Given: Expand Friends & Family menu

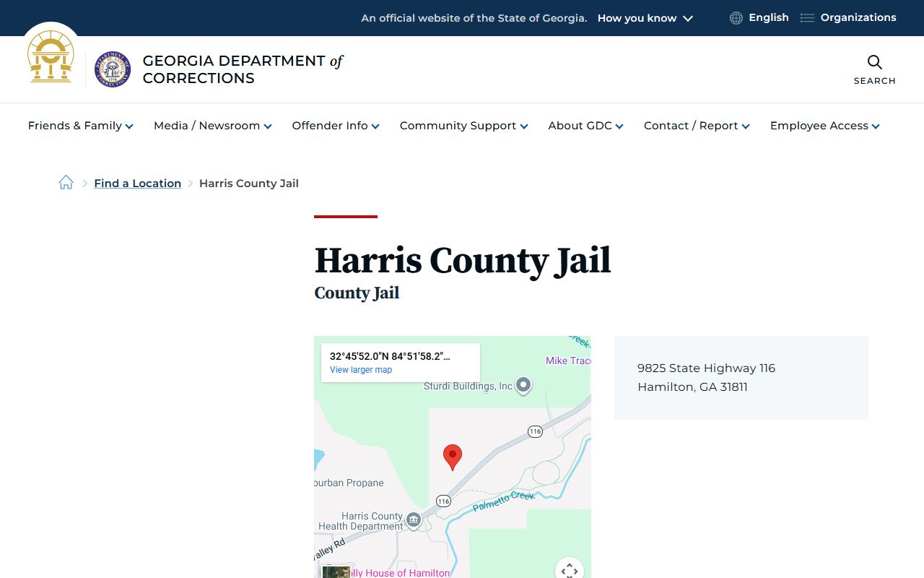Looking at the screenshot, I should 81,126.
